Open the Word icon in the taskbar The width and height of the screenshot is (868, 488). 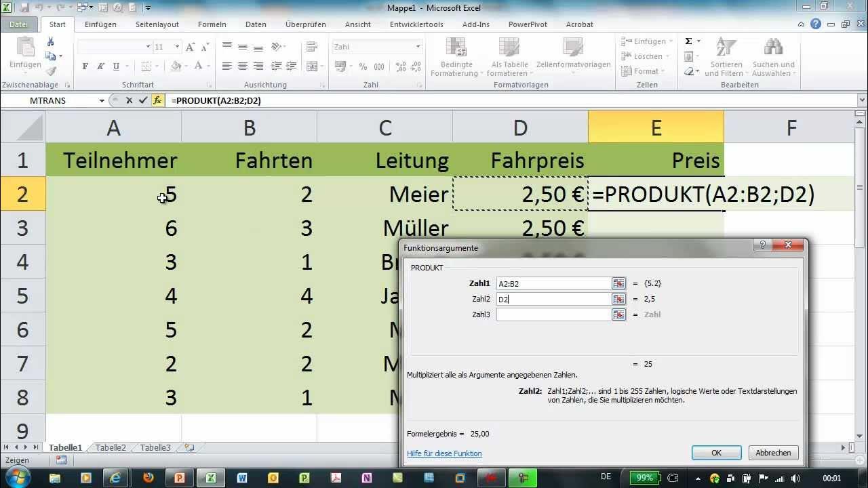242,478
